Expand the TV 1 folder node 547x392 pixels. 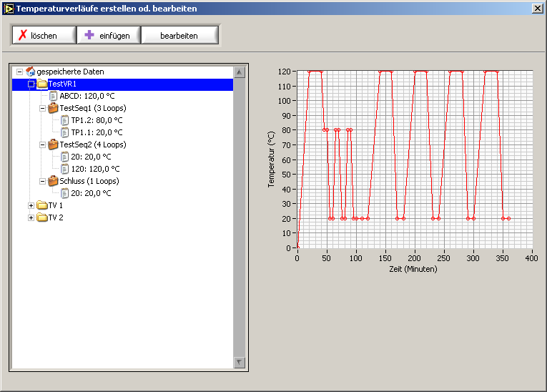[31, 206]
